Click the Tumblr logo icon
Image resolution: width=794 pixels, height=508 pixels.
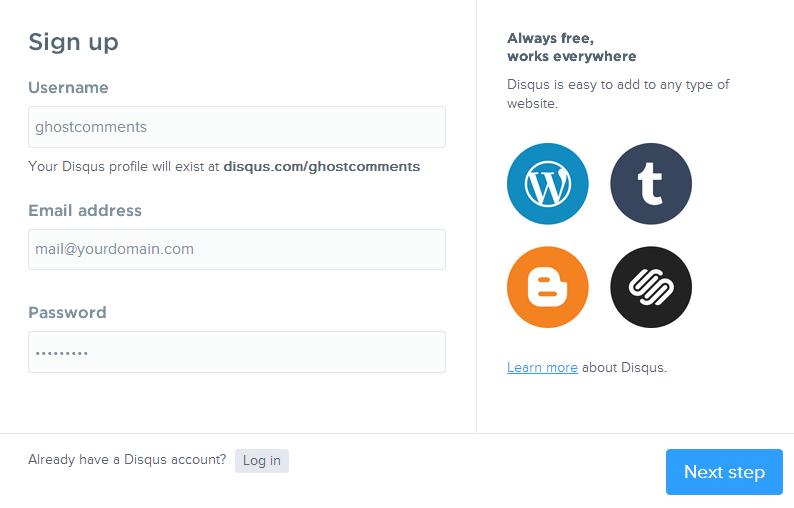coord(651,184)
